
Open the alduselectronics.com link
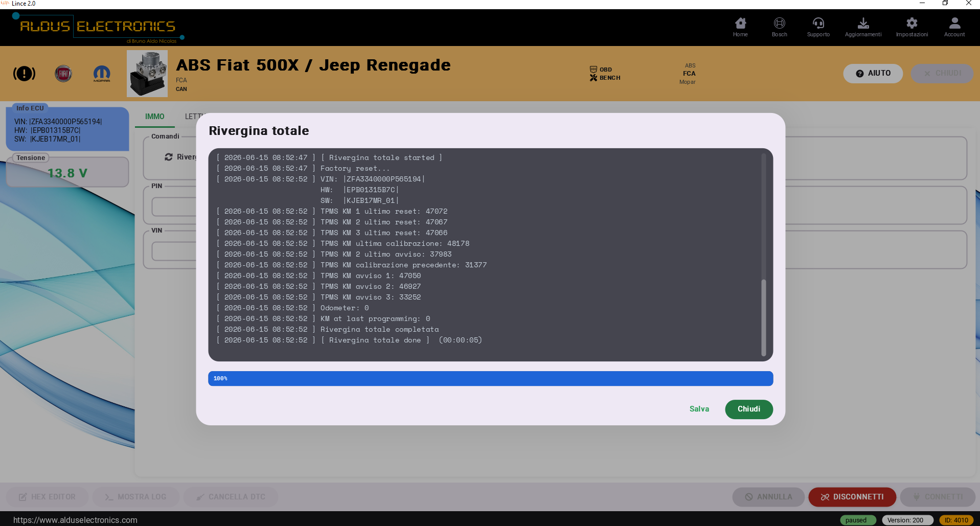(x=75, y=520)
